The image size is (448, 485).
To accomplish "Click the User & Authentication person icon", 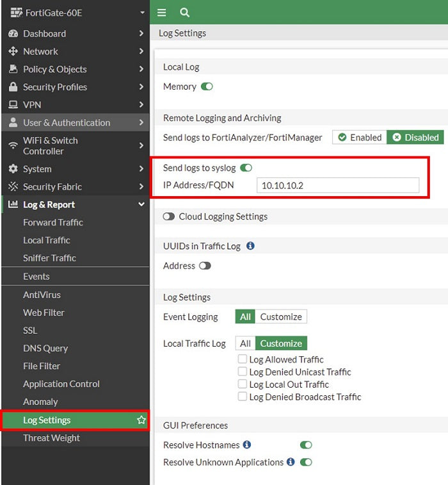I will coord(13,122).
